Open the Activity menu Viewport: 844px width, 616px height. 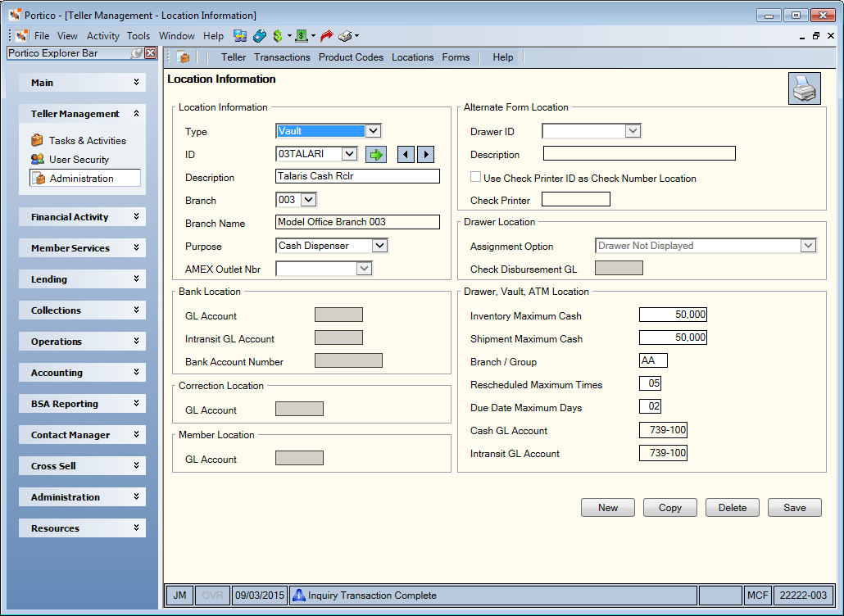(x=102, y=36)
